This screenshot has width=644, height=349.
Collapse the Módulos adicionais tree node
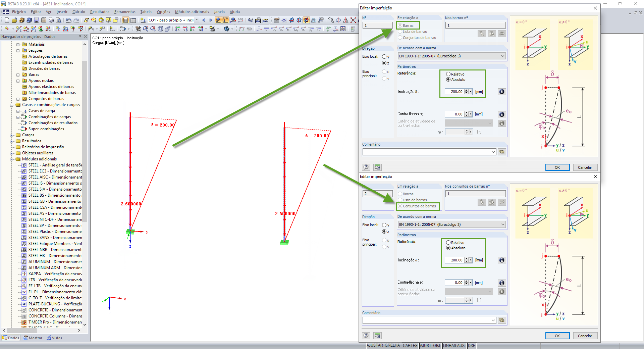(x=12, y=159)
